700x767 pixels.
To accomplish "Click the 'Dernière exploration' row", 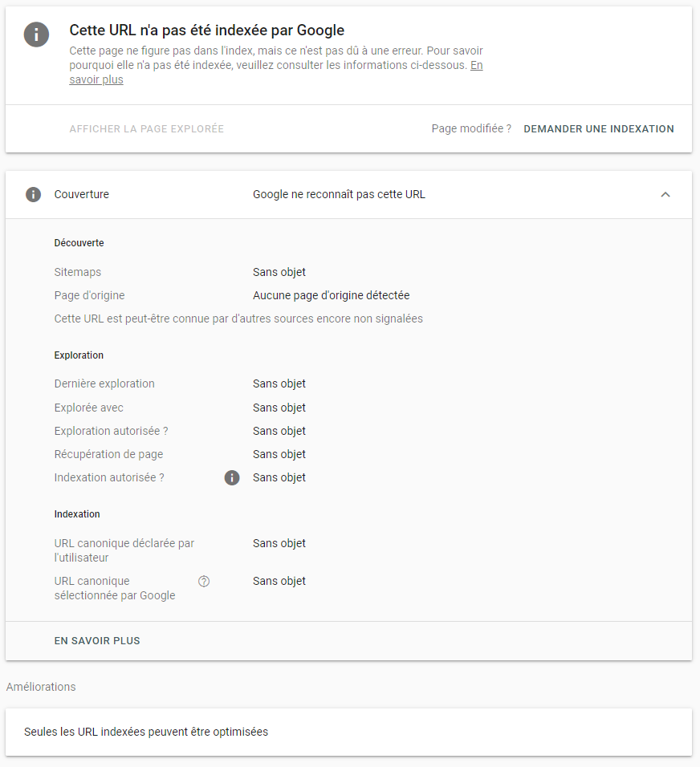I will (x=104, y=383).
